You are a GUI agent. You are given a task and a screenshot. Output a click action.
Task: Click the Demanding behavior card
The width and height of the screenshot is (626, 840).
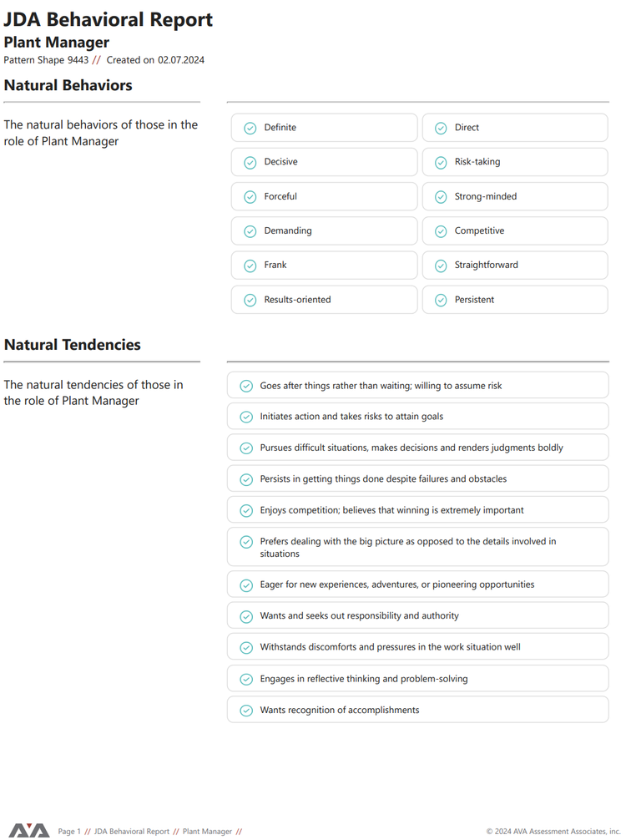(x=324, y=231)
